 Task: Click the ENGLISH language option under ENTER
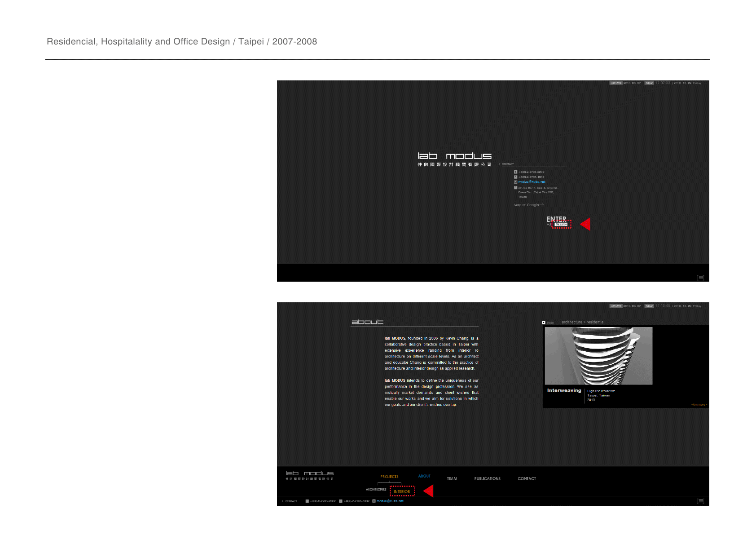click(561, 225)
